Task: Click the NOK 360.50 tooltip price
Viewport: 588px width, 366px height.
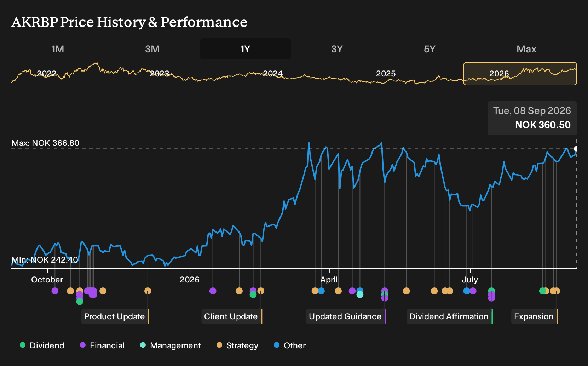Action: click(543, 125)
